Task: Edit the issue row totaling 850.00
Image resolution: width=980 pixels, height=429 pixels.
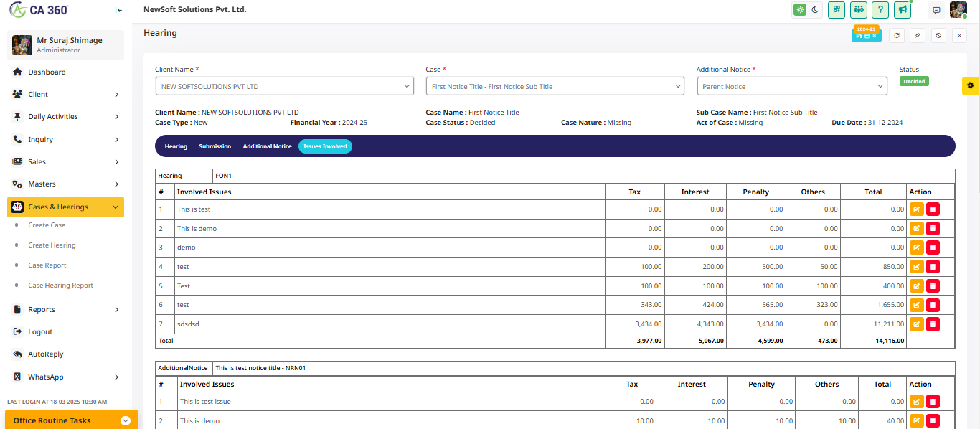Action: [x=916, y=267]
